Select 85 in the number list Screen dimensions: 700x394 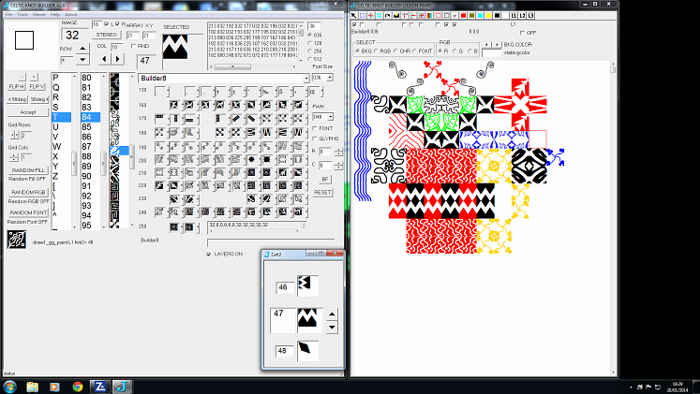91,127
